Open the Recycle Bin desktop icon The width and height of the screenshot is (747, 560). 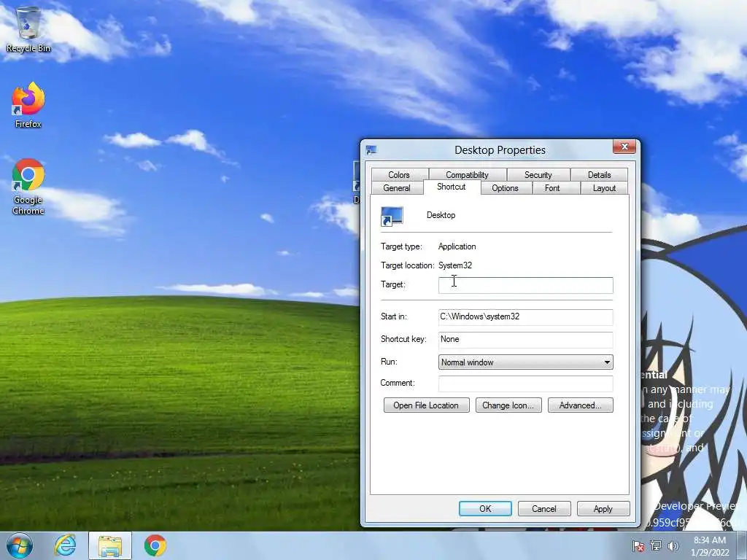coord(28,28)
